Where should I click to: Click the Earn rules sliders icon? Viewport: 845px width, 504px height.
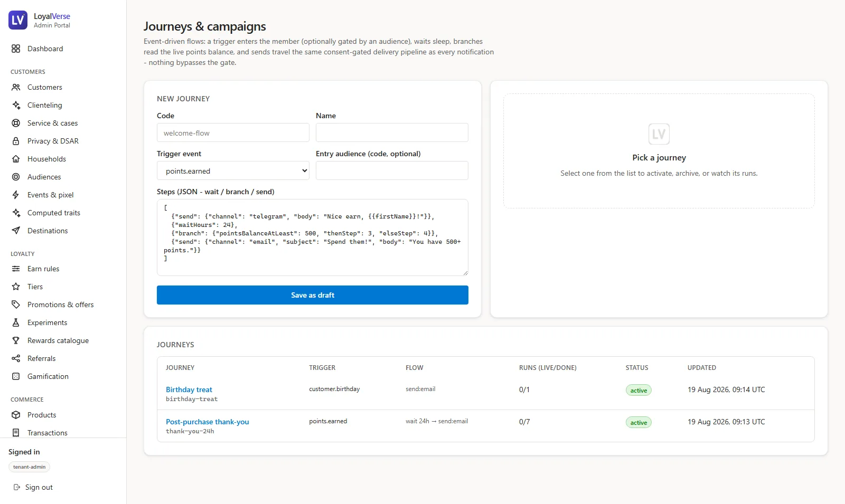pyautogui.click(x=16, y=269)
